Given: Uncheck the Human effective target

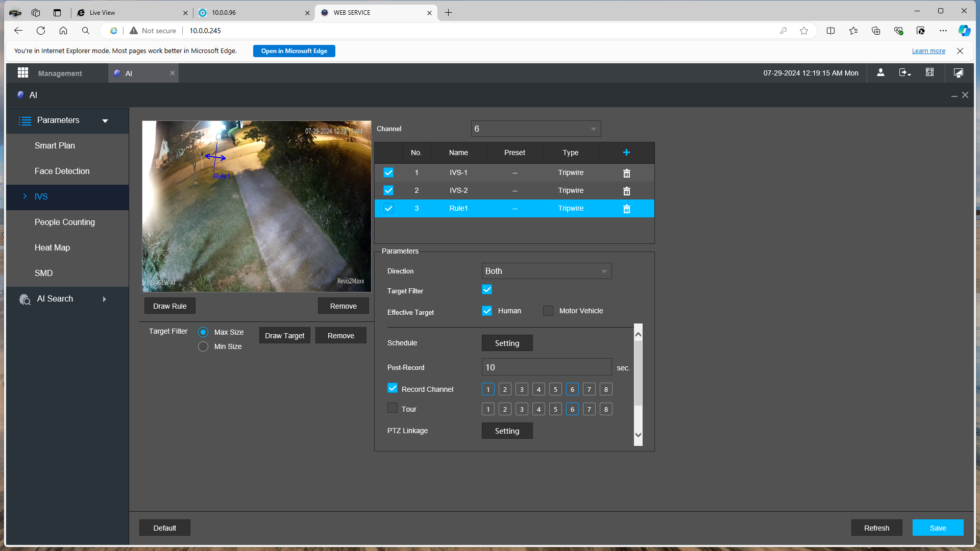Looking at the screenshot, I should click(487, 311).
